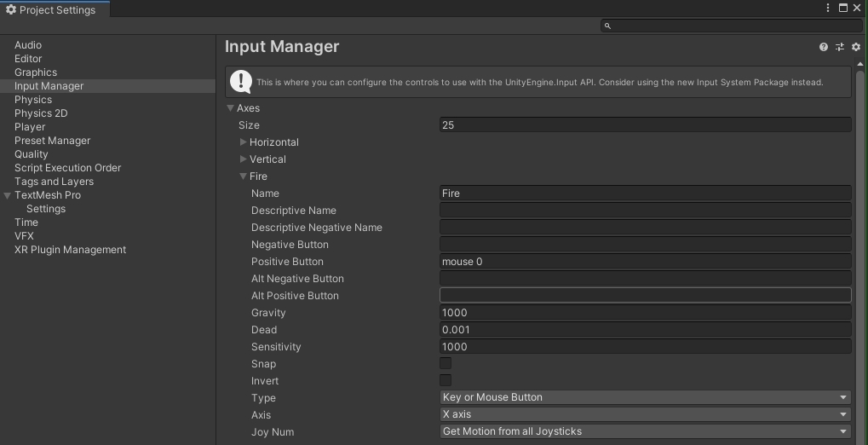Open the Input Manager help documentation icon
The image size is (868, 445).
(823, 47)
